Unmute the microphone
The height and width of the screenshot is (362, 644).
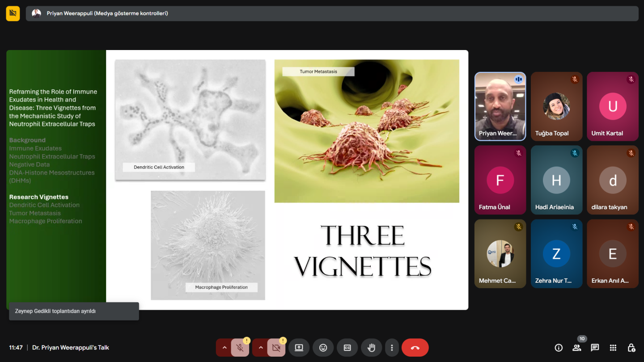(x=240, y=348)
